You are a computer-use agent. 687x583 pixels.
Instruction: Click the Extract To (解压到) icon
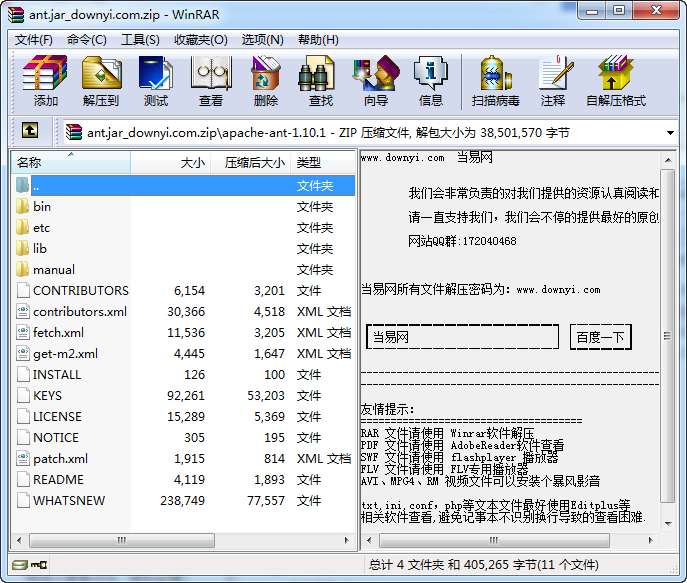pyautogui.click(x=101, y=81)
